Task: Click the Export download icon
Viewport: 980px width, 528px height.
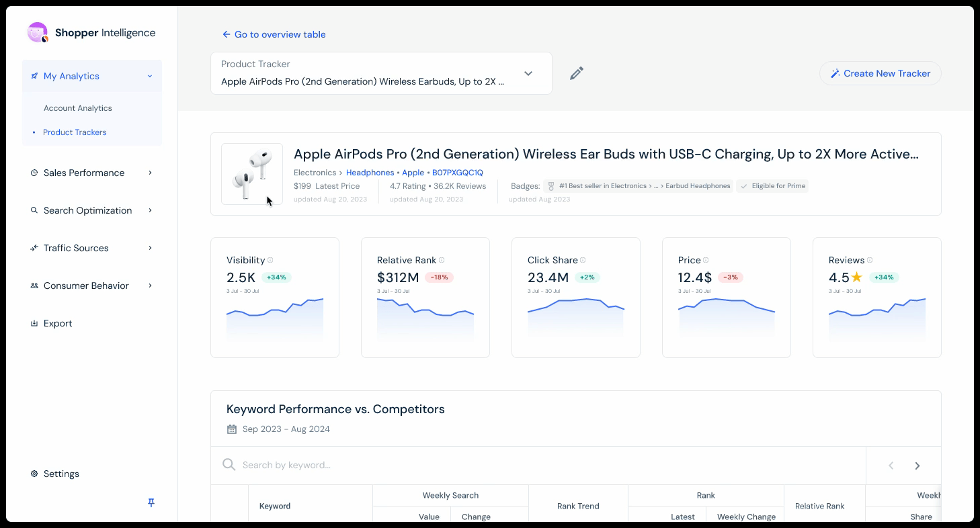Action: pyautogui.click(x=34, y=323)
